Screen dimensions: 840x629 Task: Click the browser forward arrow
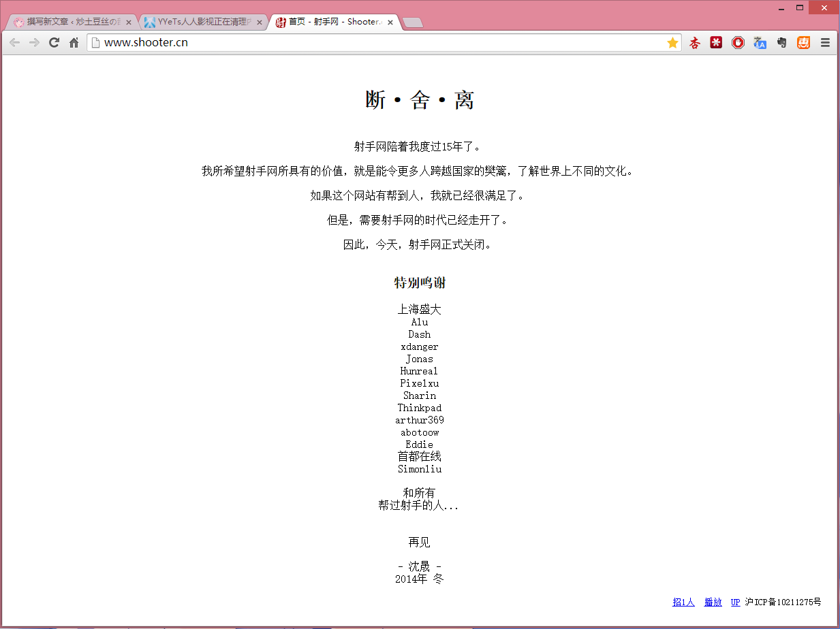pyautogui.click(x=34, y=43)
